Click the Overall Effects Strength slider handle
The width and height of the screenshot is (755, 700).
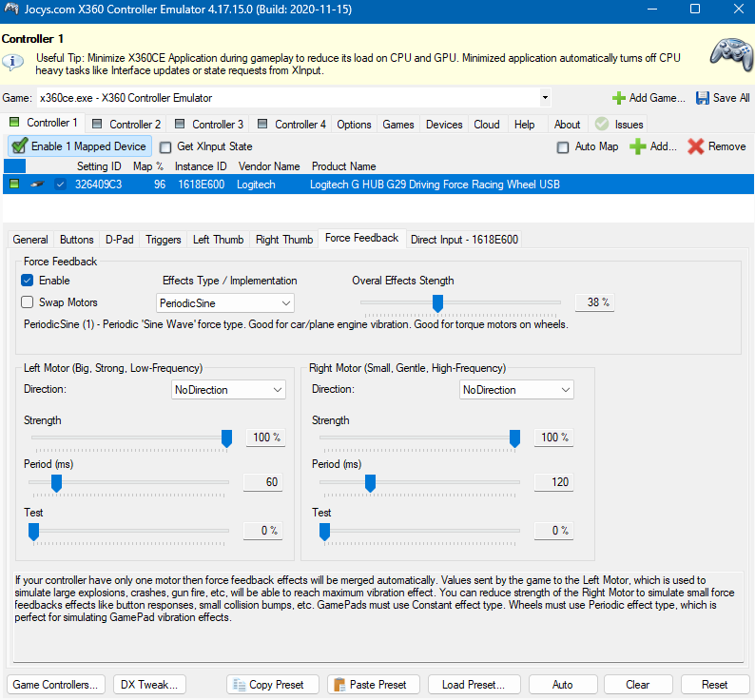437,302
